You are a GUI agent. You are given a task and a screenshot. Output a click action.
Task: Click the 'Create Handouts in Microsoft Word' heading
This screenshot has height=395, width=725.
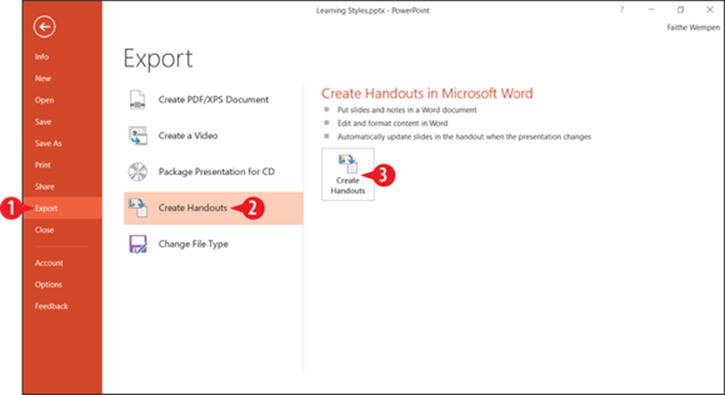coord(427,93)
